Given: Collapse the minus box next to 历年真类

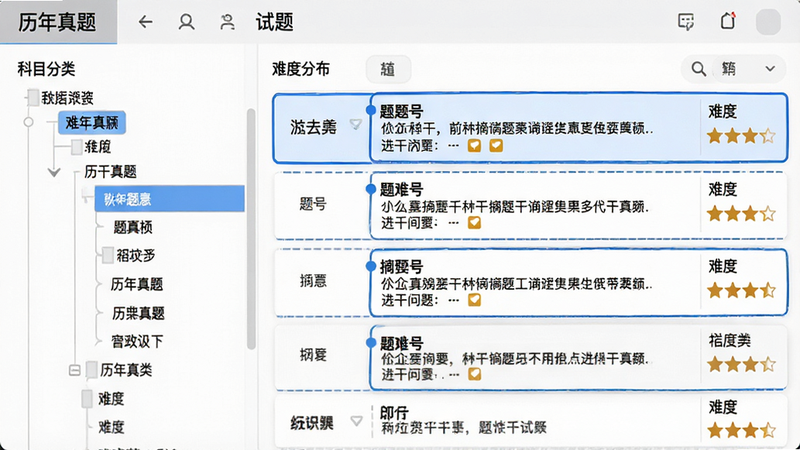Looking at the screenshot, I should coord(74,370).
